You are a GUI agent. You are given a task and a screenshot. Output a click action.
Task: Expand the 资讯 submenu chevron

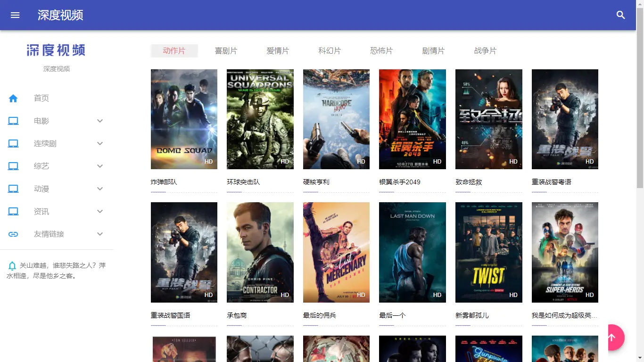100,212
